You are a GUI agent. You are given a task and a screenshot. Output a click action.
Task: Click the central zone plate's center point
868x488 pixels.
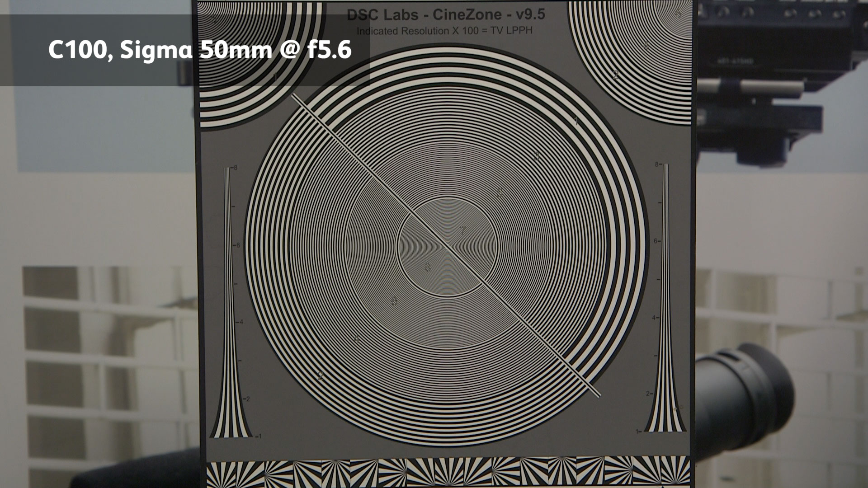click(x=447, y=247)
